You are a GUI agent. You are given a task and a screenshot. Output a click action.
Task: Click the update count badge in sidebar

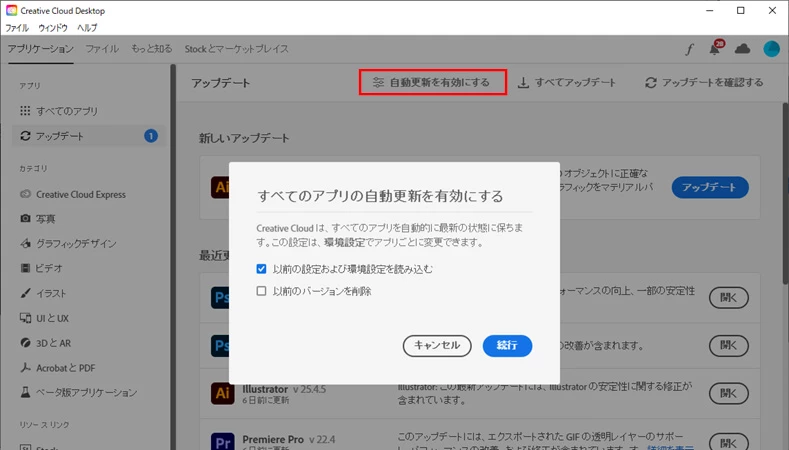tap(150, 136)
